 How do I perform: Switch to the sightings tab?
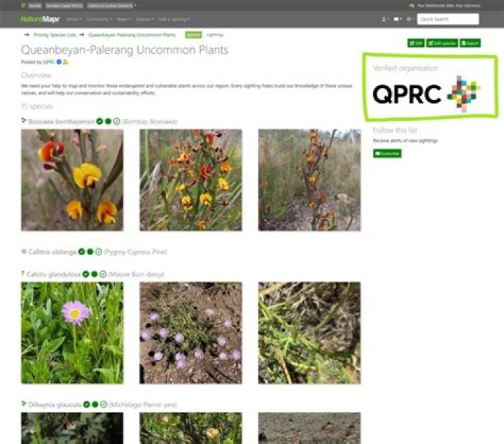[x=215, y=35]
